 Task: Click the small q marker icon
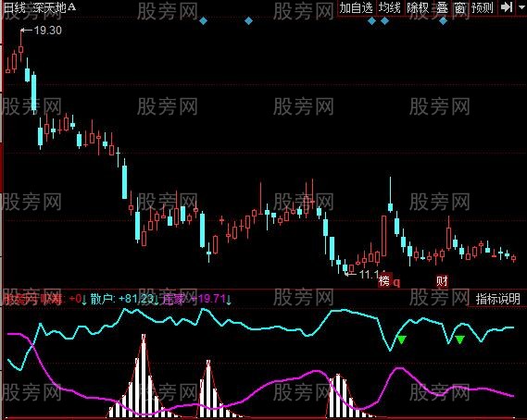[396, 283]
